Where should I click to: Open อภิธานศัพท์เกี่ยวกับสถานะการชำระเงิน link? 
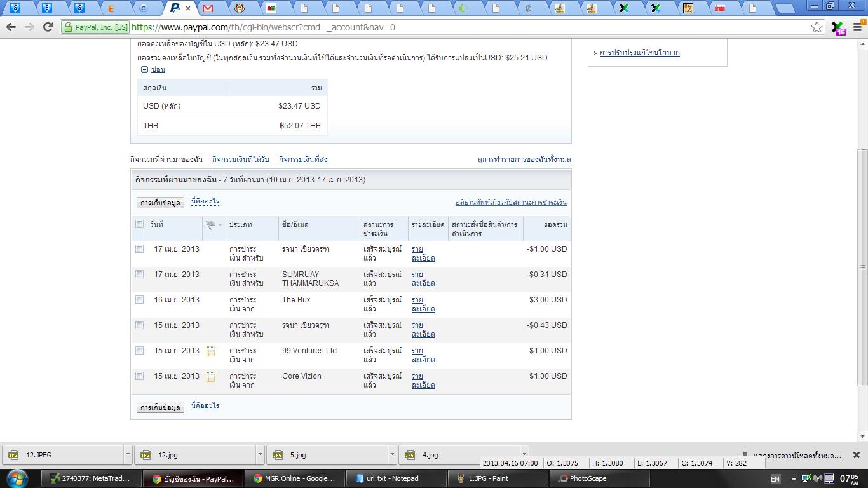[511, 203]
